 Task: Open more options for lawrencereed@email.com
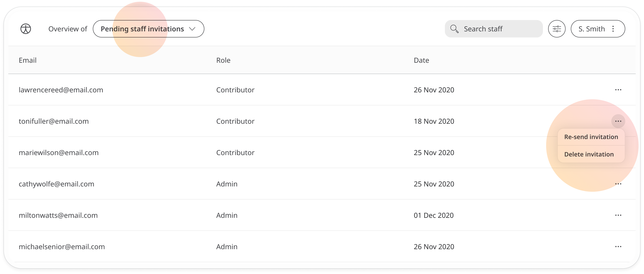(x=618, y=90)
